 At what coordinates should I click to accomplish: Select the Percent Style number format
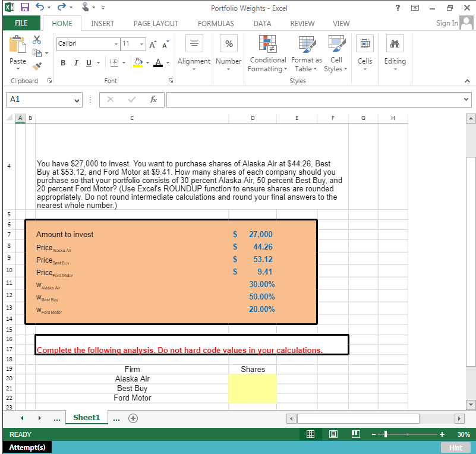228,43
